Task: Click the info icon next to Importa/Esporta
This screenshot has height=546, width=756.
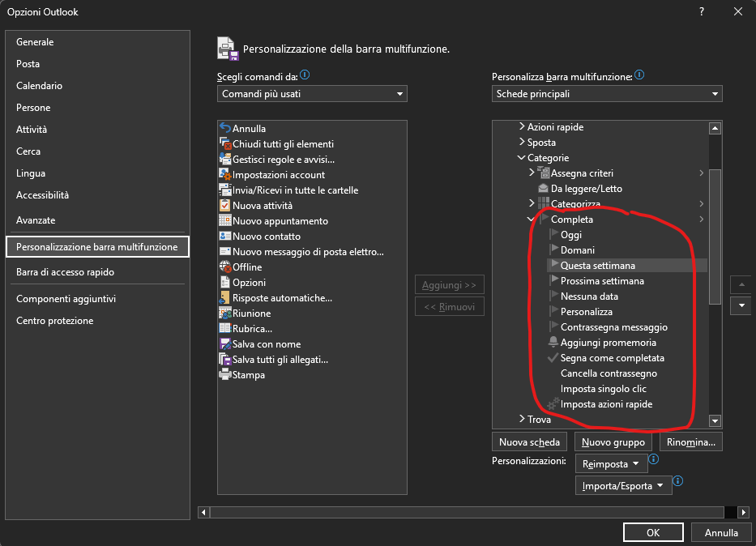Action: [677, 481]
